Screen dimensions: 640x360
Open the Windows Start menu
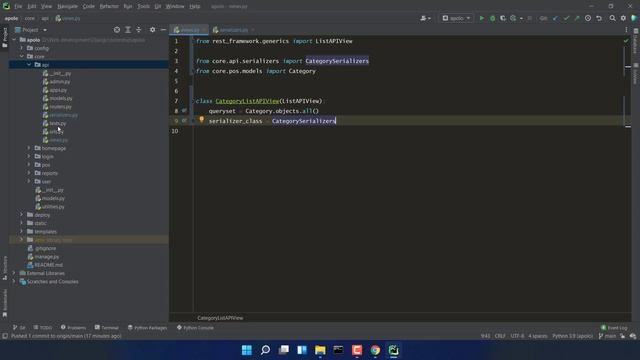247,350
